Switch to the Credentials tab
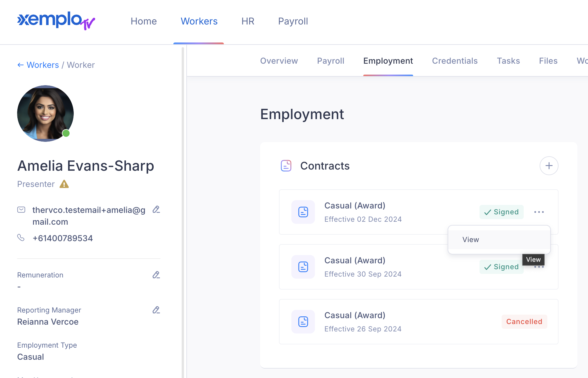 pyautogui.click(x=455, y=61)
